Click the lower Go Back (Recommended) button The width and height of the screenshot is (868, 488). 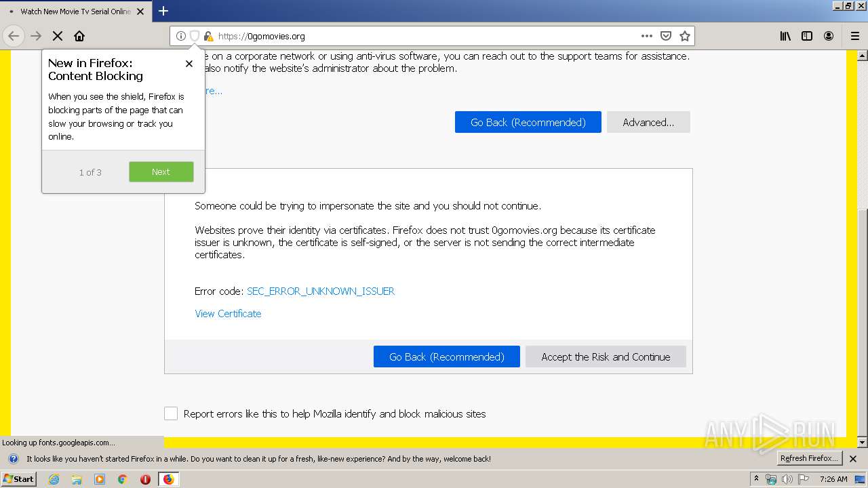pyautogui.click(x=447, y=357)
